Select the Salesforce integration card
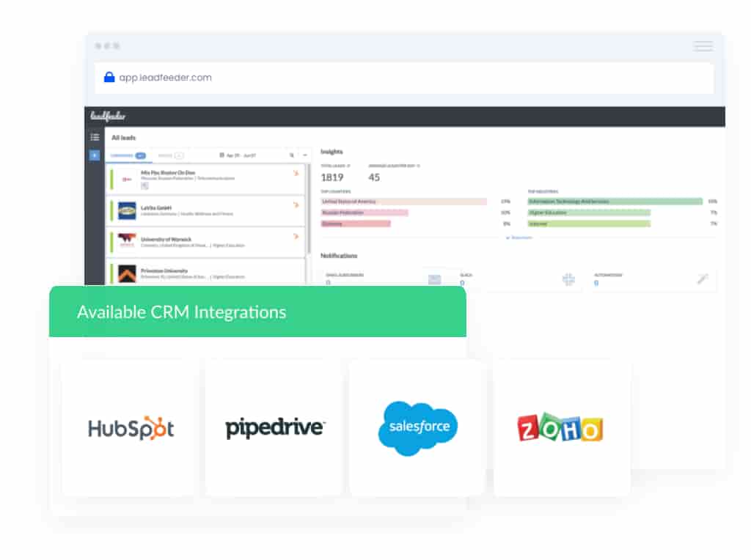 [x=417, y=428]
